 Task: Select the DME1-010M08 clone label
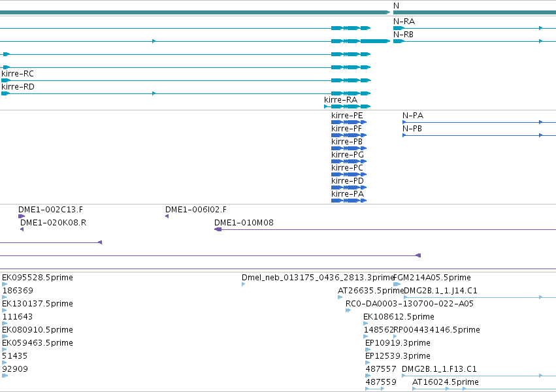coord(244,223)
